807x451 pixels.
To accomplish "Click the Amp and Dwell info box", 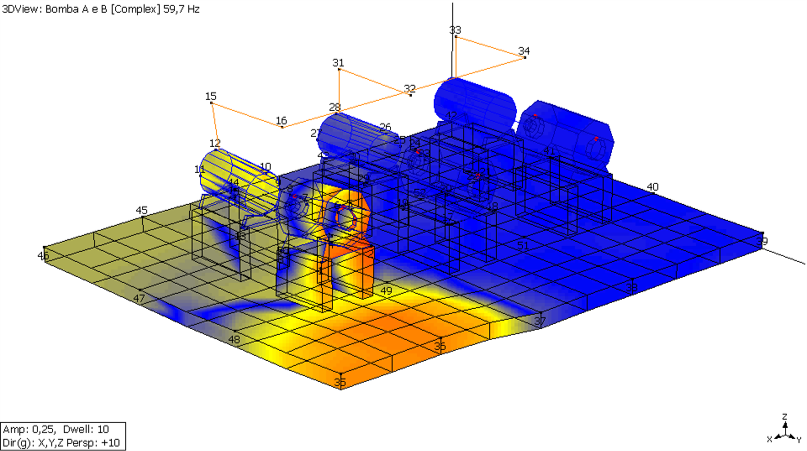I will click(62, 435).
